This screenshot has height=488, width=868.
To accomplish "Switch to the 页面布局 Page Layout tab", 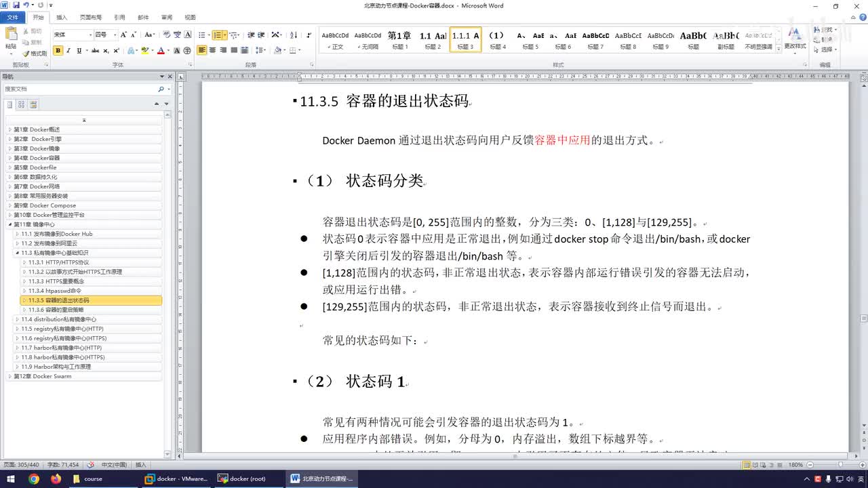I will pyautogui.click(x=90, y=17).
